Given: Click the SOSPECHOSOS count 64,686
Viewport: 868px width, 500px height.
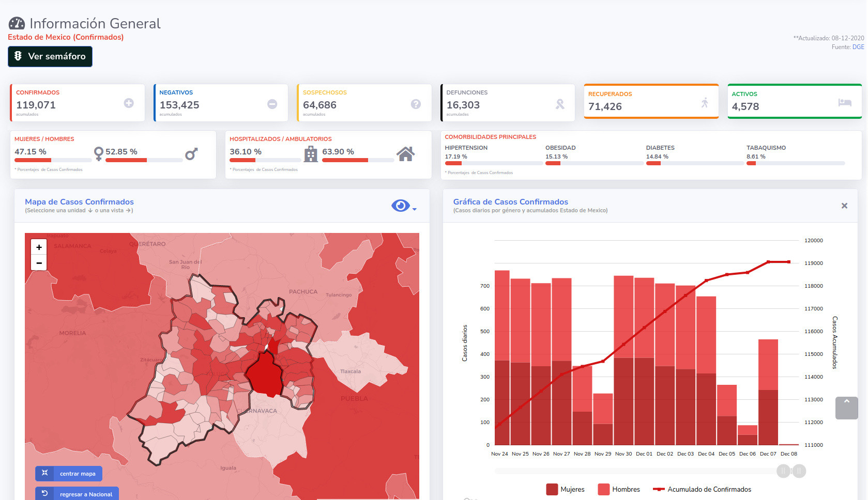Looking at the screenshot, I should (x=319, y=105).
